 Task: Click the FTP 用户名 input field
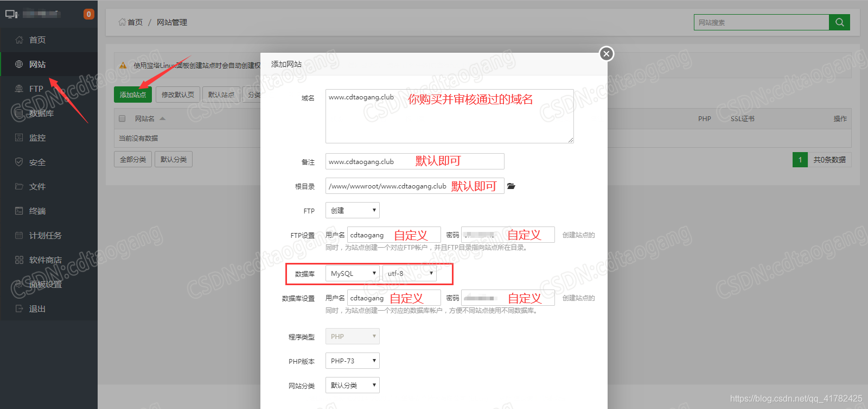point(394,235)
